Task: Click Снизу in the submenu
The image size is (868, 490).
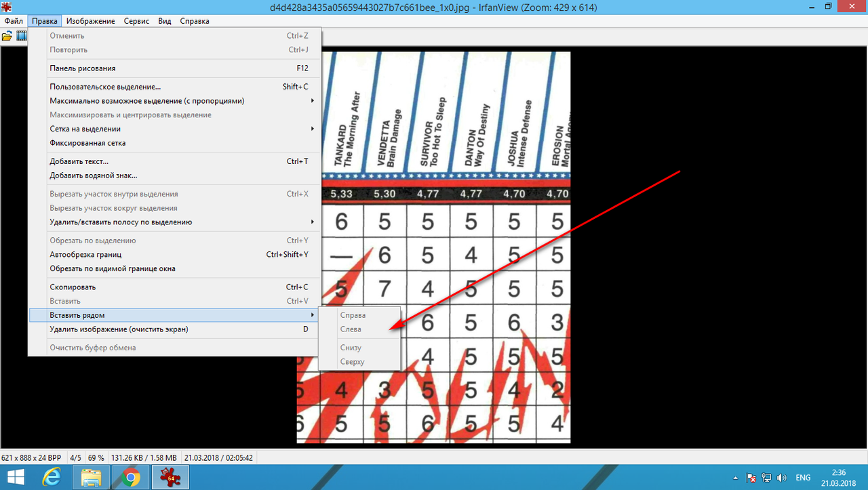Action: [360, 348]
